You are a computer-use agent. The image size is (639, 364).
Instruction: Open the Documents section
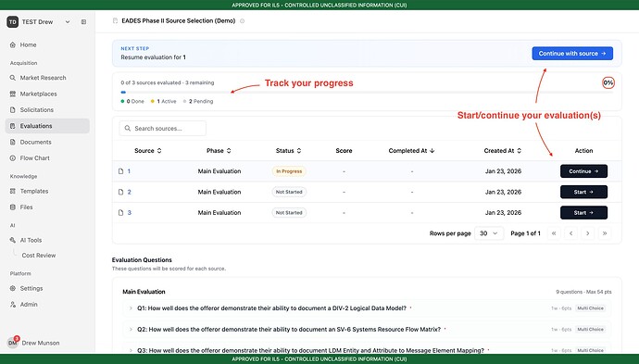(x=47, y=142)
